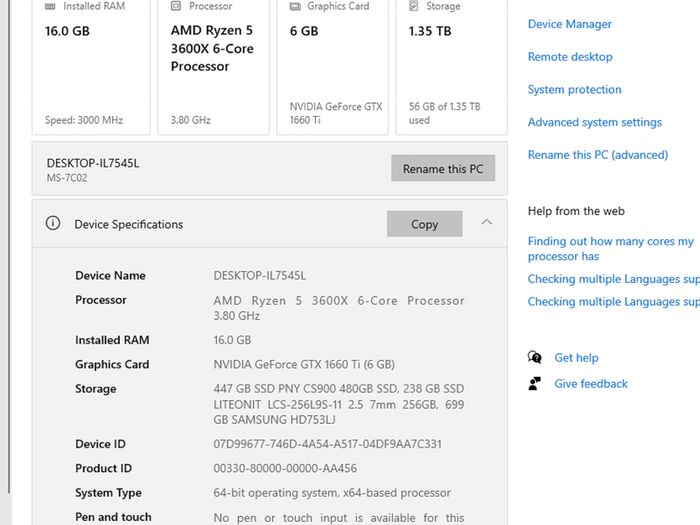This screenshot has height=525, width=700.
Task: Select AMD Ryzen 5 3600X heading in Processor card
Action: point(212,48)
